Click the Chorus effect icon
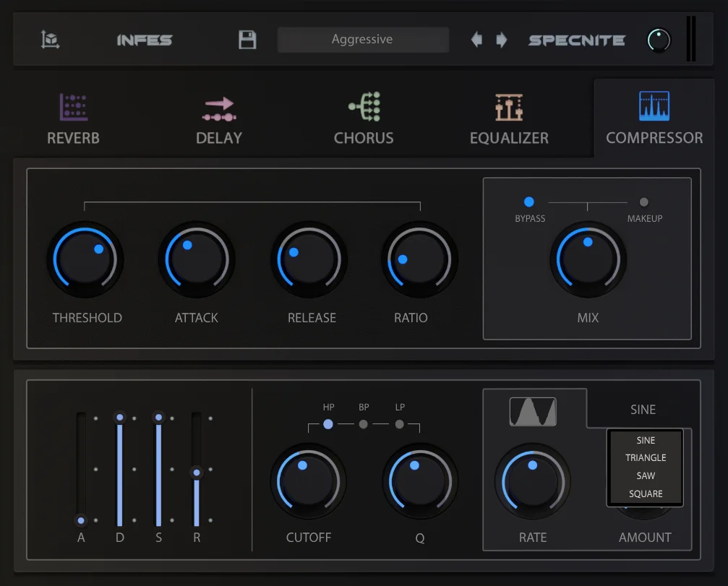This screenshot has width=728, height=586. coord(364,107)
